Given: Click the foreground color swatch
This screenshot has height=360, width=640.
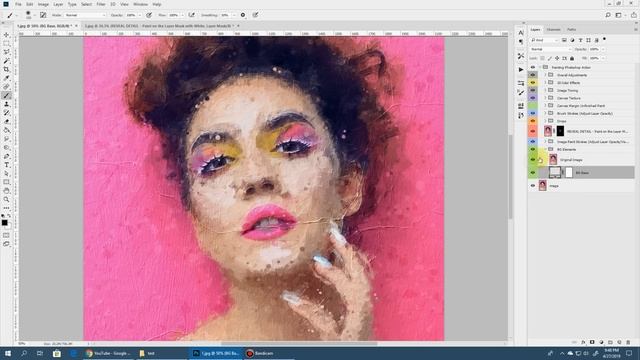Looking at the screenshot, I should (x=4, y=222).
